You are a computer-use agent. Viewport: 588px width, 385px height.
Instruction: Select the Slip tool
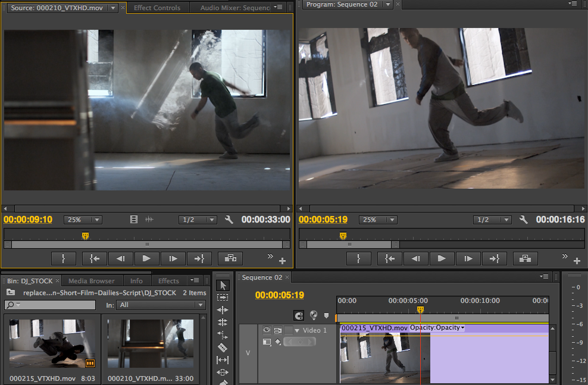(223, 360)
